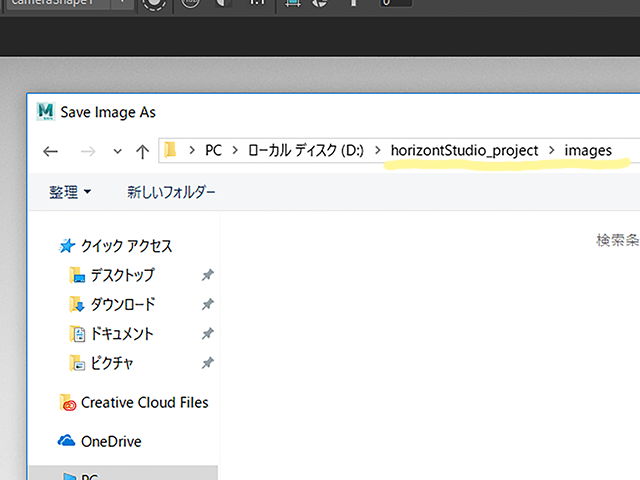Click the pin icon beside ドキュメント

tap(208, 334)
